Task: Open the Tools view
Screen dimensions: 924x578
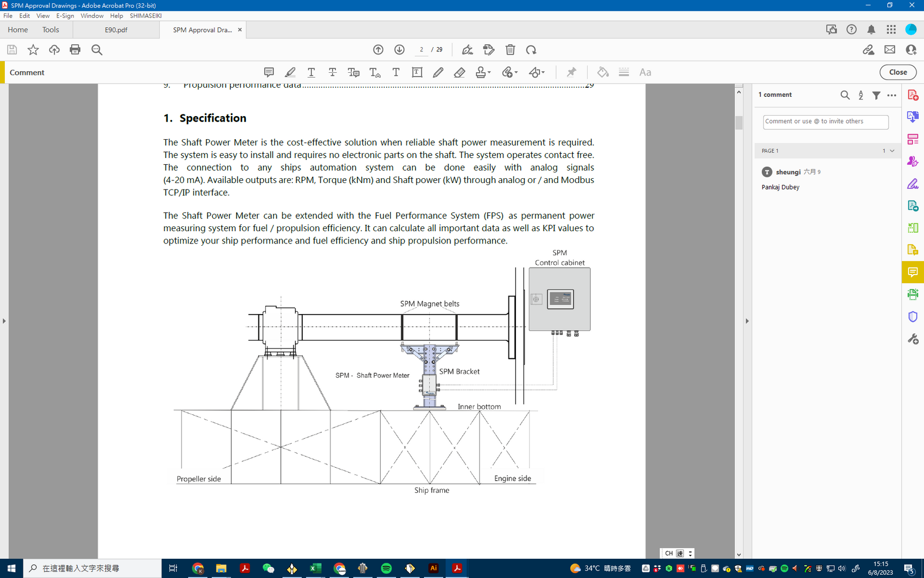Action: tap(51, 30)
